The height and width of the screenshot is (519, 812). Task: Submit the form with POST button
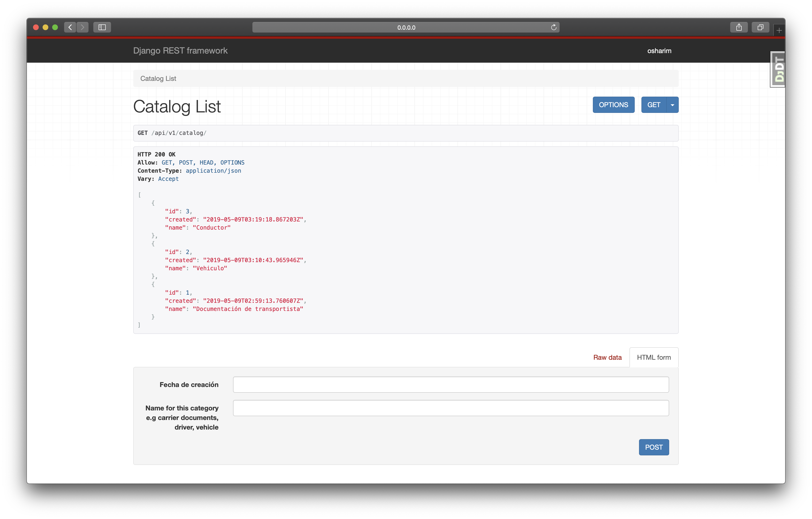pos(654,447)
